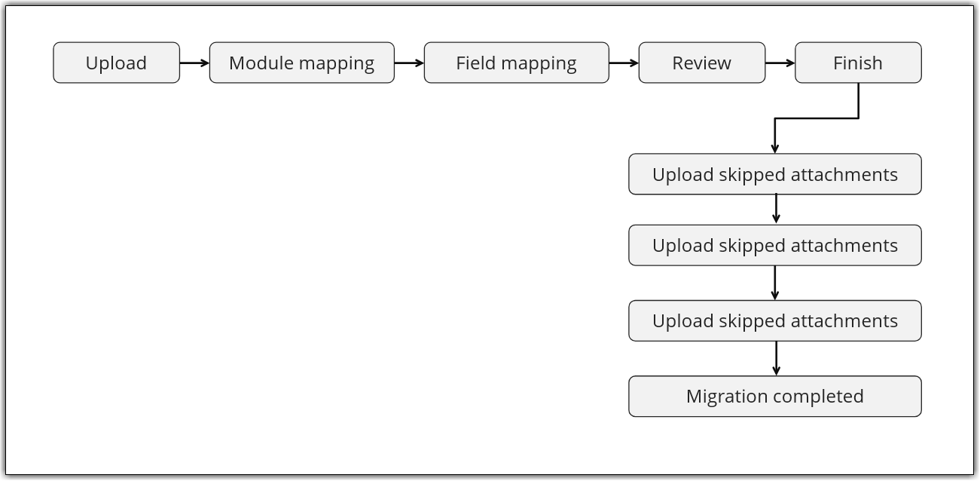Click the arrow between the first and second Upload skipped attachments boxes
Screen dimensions: 980x481
pos(776,209)
